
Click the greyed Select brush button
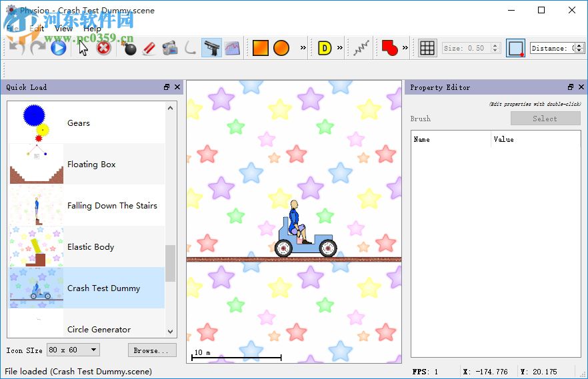pyautogui.click(x=545, y=119)
